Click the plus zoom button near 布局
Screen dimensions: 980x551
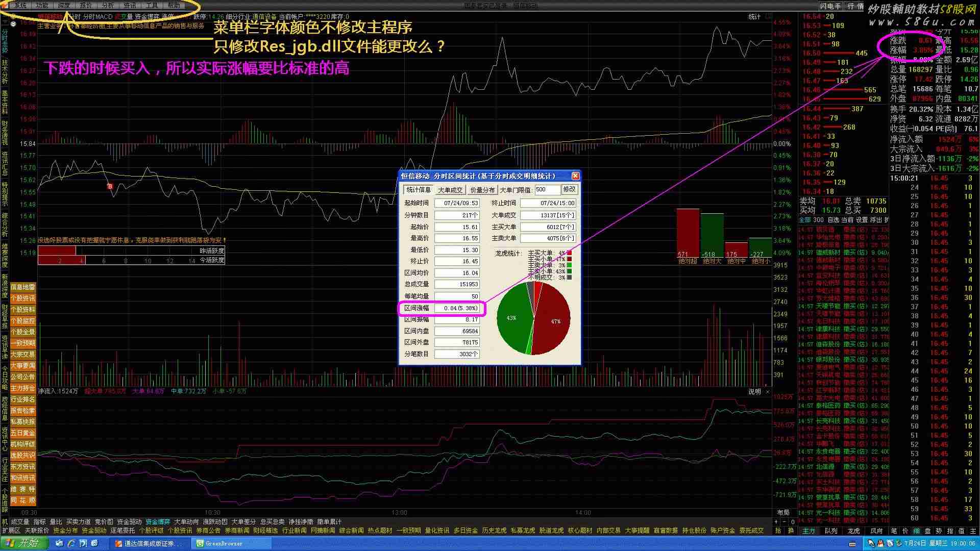pyautogui.click(x=776, y=522)
